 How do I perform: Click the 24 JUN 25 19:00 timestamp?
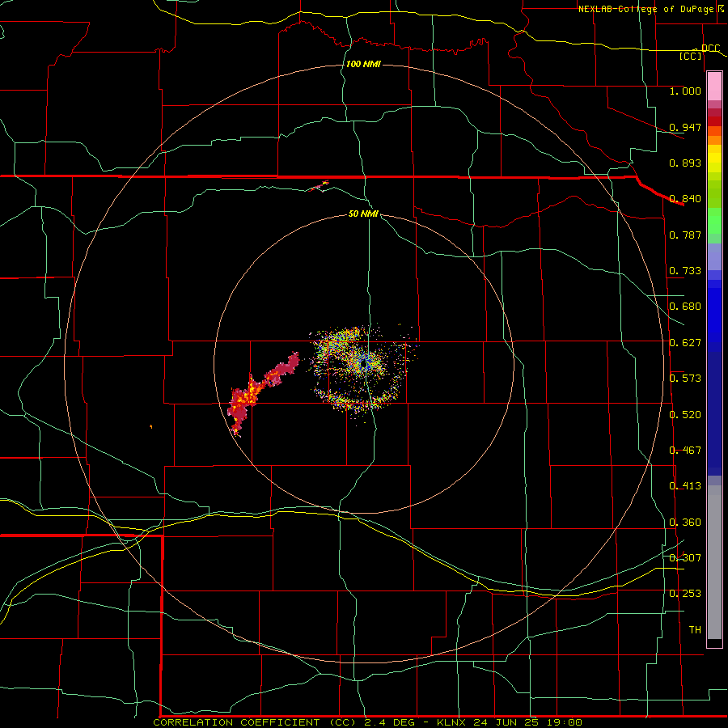[x=528, y=722]
